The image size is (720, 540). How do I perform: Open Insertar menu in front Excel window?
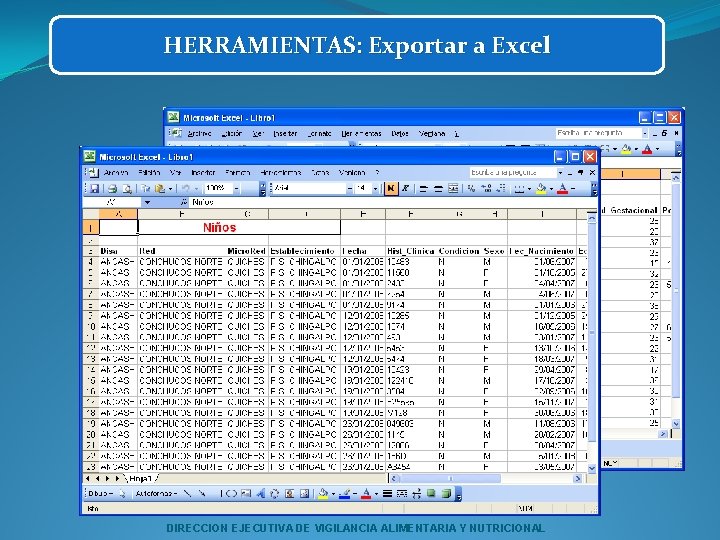point(203,173)
